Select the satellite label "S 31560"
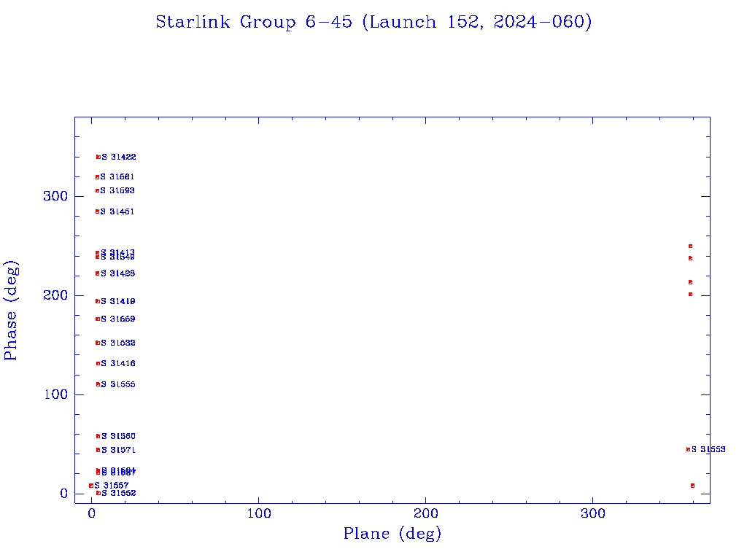The image size is (747, 560). pyautogui.click(x=119, y=437)
